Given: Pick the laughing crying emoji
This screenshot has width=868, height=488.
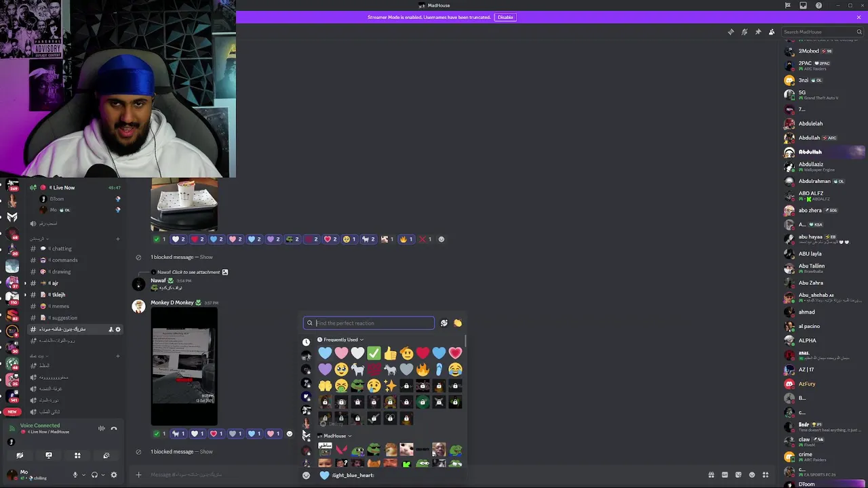Looking at the screenshot, I should click(455, 369).
